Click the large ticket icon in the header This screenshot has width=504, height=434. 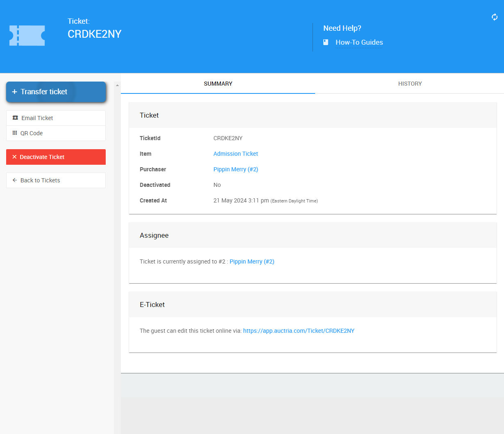pos(27,36)
